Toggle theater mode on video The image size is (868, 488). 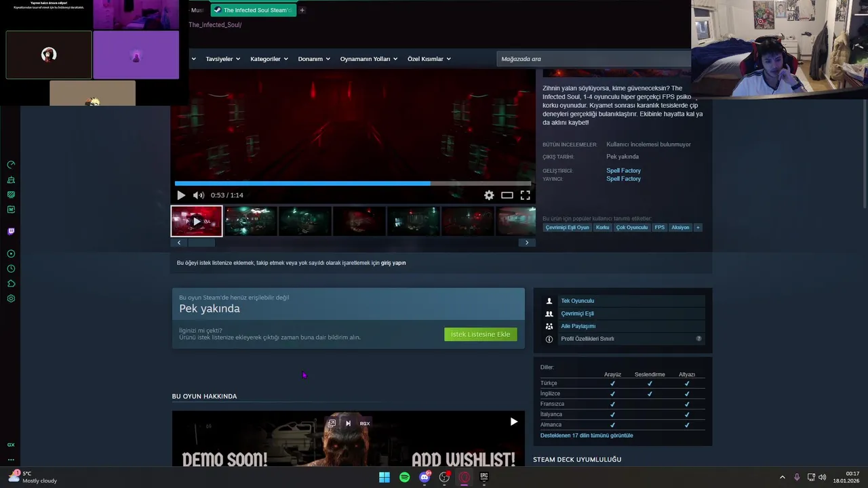click(507, 195)
